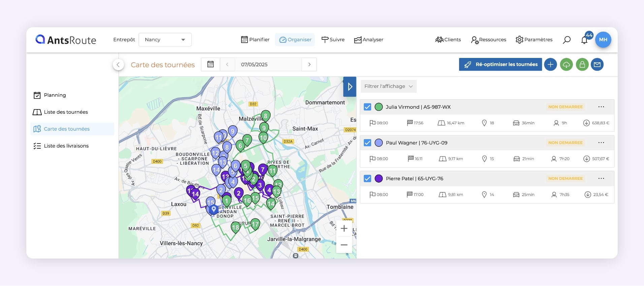Click the blue envelope mail icon
The width and height of the screenshot is (644, 286).
(x=597, y=64)
